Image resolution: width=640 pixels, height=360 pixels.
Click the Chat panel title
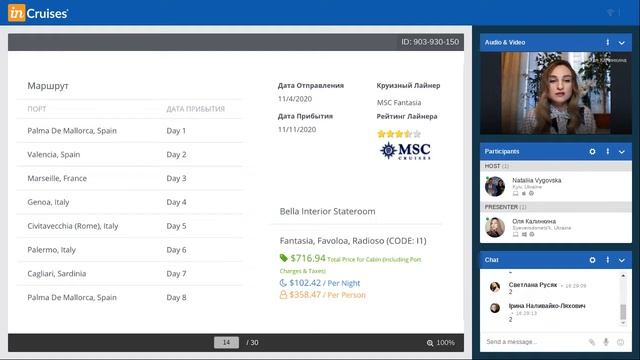(x=491, y=260)
